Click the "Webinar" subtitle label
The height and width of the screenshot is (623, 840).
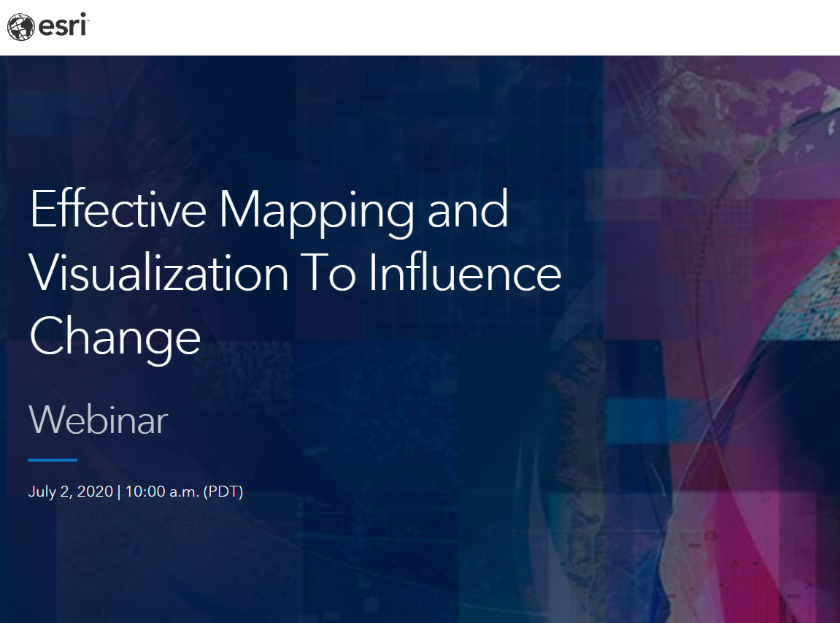tap(98, 420)
